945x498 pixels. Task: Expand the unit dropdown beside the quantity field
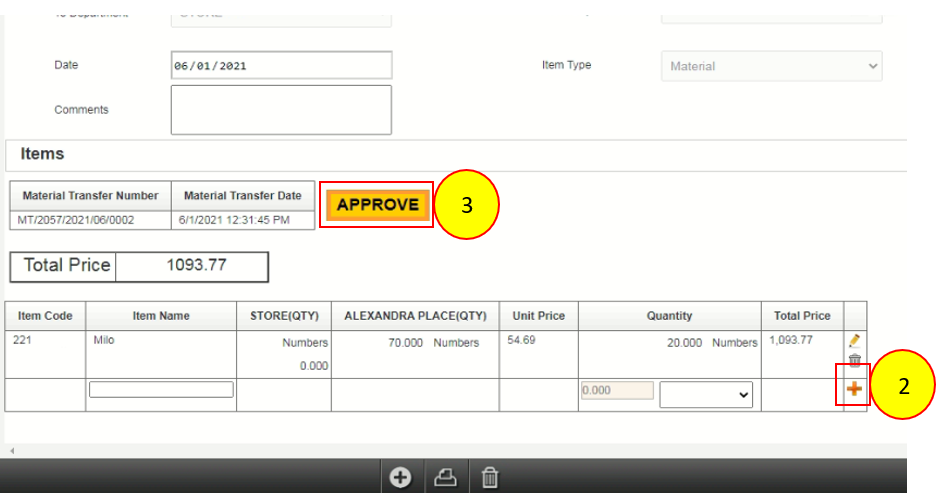click(x=706, y=395)
